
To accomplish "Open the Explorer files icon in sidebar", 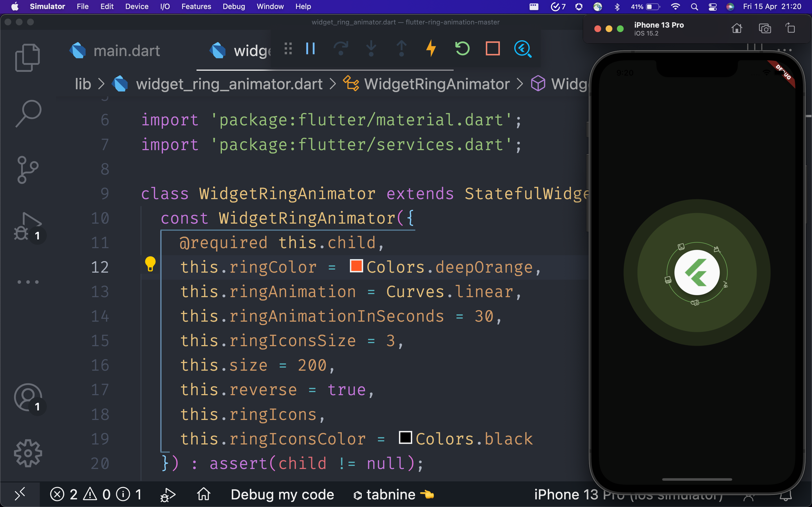I will click(28, 57).
